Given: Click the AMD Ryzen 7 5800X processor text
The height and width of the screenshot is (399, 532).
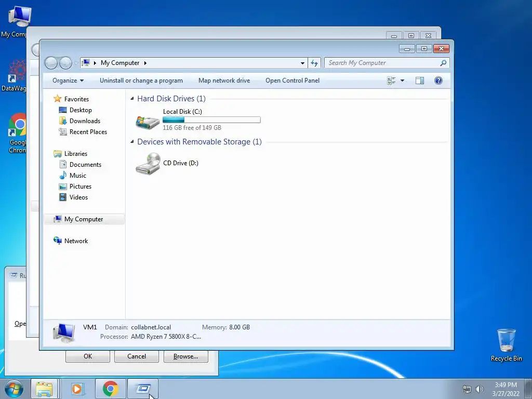Looking at the screenshot, I should [166, 337].
